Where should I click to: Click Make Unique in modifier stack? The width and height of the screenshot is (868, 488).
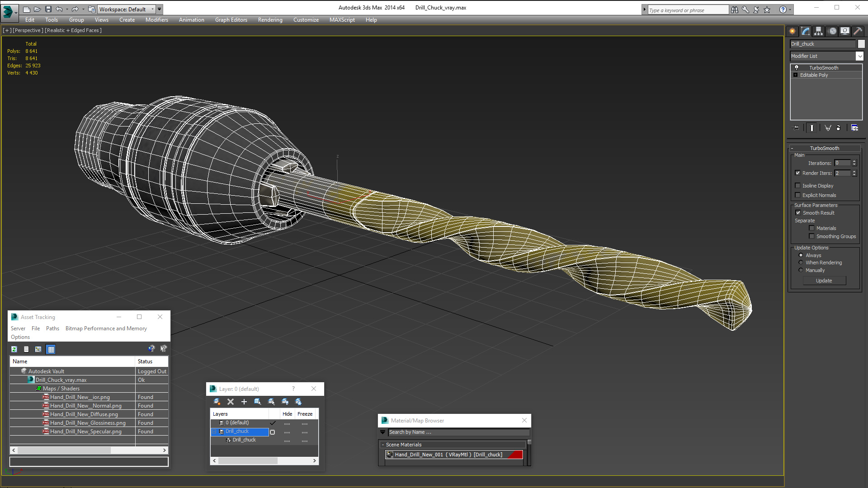828,128
